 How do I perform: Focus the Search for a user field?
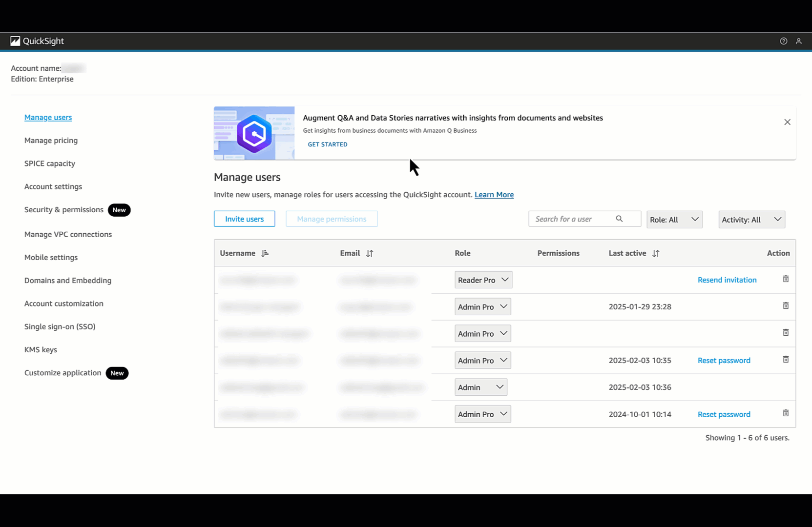click(584, 219)
